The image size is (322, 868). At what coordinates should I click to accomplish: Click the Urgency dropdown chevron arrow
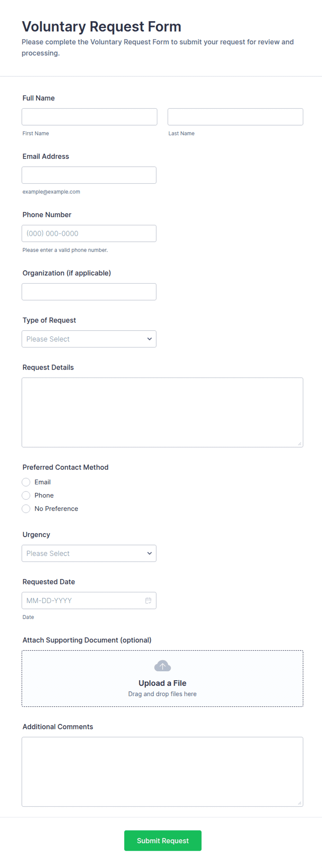(x=150, y=553)
